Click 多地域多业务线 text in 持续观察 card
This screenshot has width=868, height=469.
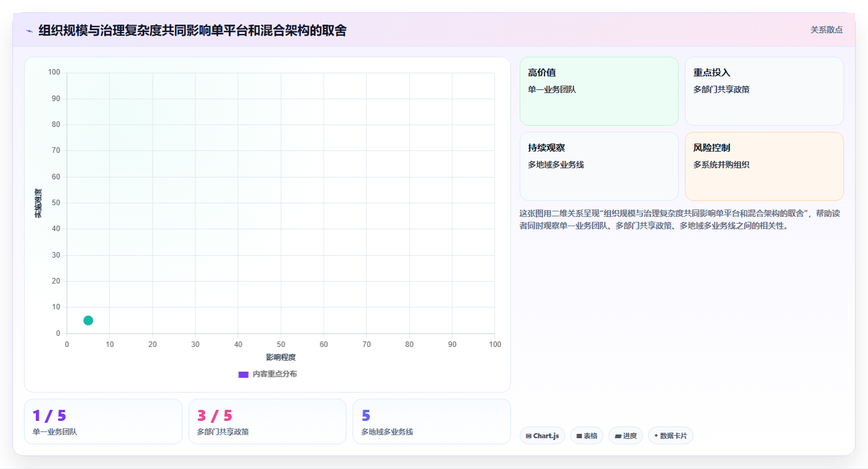pos(556,165)
